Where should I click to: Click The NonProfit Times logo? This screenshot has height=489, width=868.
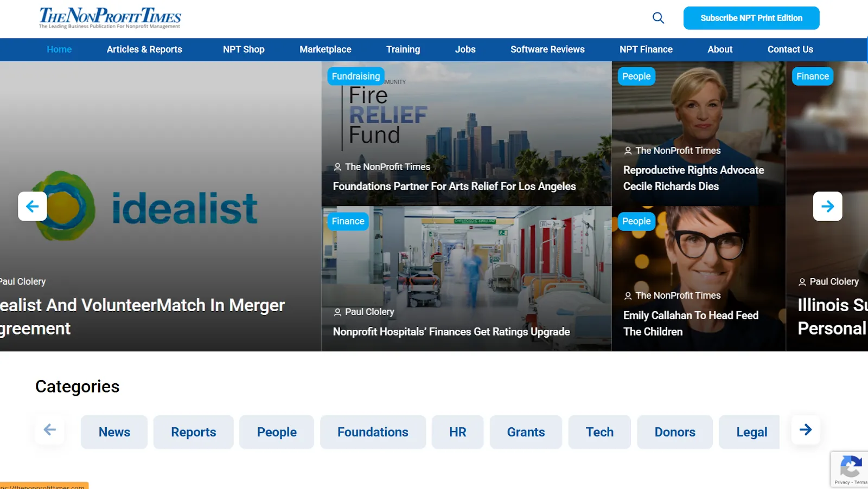tap(110, 18)
